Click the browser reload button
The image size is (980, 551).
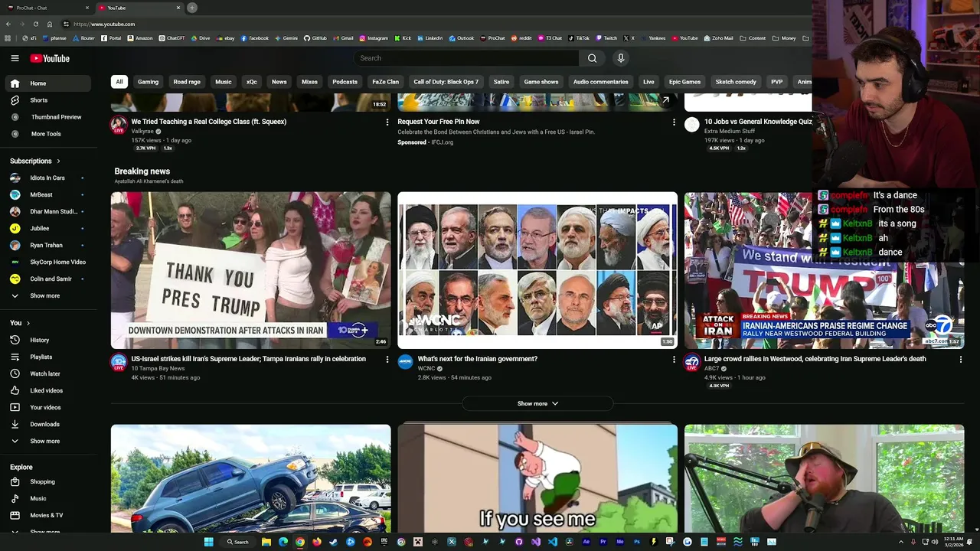pyautogui.click(x=35, y=24)
